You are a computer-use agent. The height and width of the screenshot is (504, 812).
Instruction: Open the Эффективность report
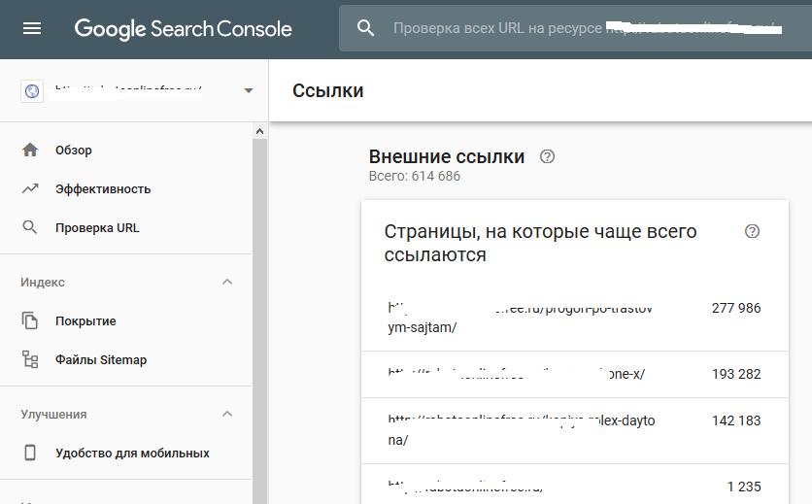(103, 189)
